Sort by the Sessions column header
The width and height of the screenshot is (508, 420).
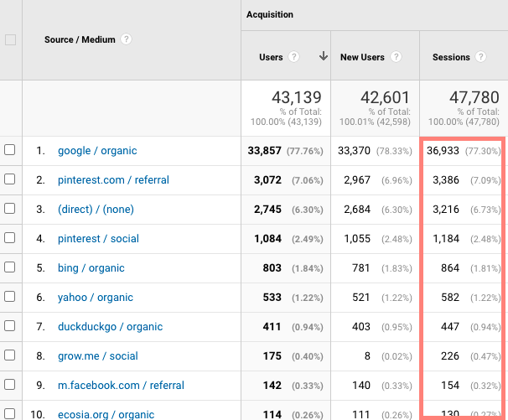[x=451, y=57]
